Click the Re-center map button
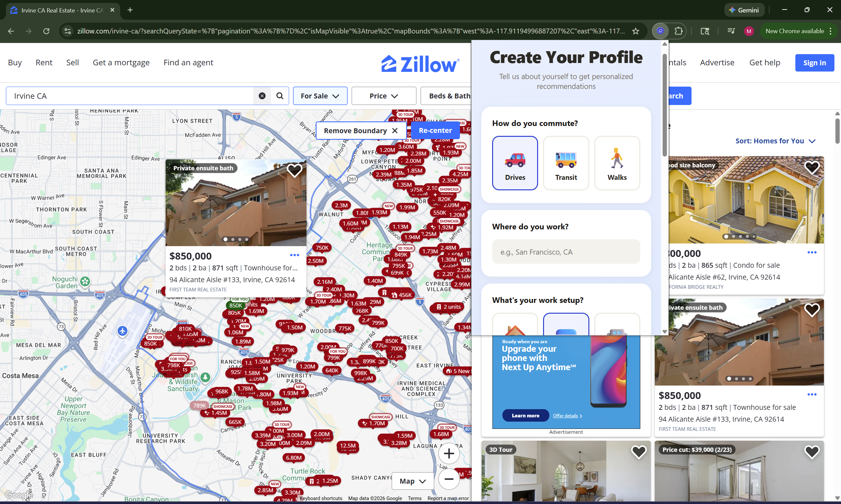This screenshot has height=504, width=841. [x=435, y=130]
